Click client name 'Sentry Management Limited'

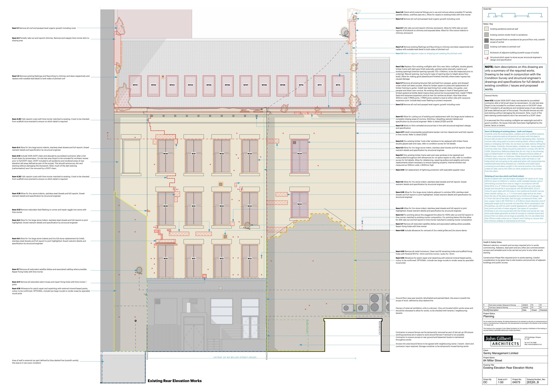501,353
